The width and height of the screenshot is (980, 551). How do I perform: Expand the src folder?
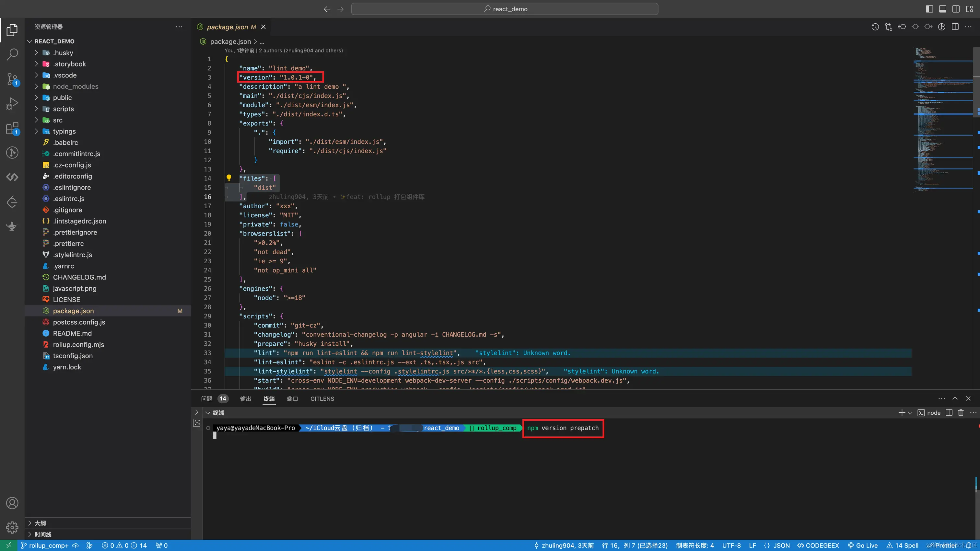pyautogui.click(x=58, y=120)
